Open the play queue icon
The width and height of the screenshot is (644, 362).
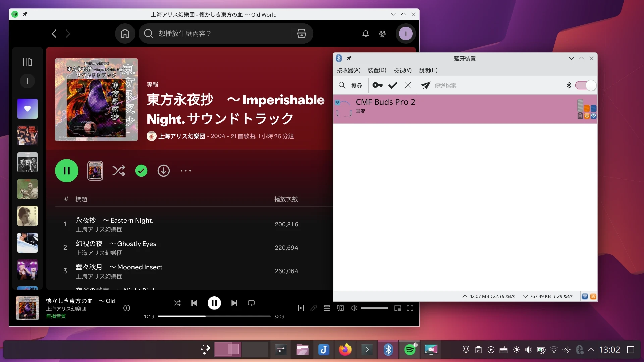pyautogui.click(x=327, y=308)
